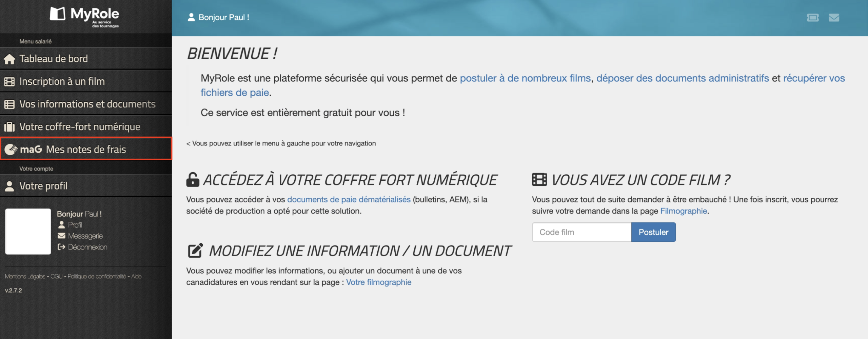Click the suitcase icon for coffre-fort numérique
The width and height of the screenshot is (868, 339).
coord(9,127)
